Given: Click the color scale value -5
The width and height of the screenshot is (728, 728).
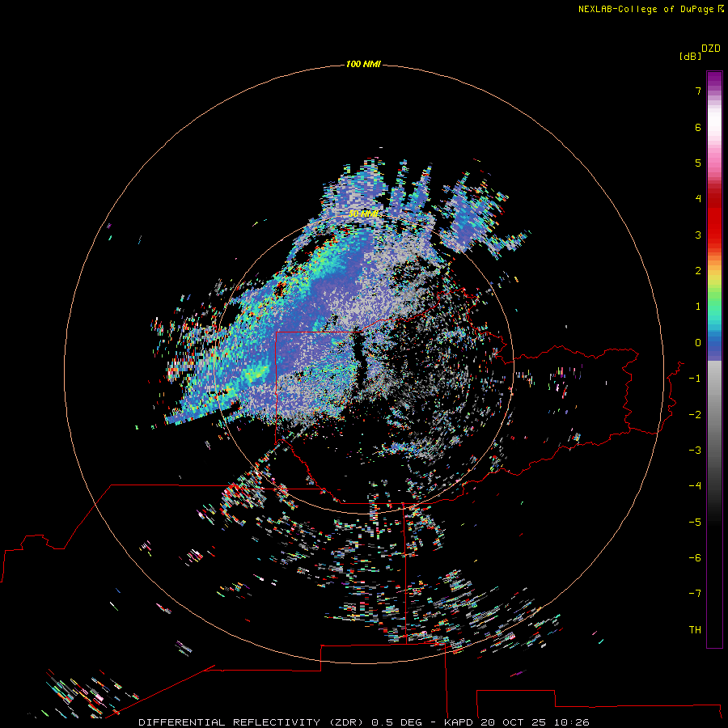Looking at the screenshot, I should click(695, 523).
